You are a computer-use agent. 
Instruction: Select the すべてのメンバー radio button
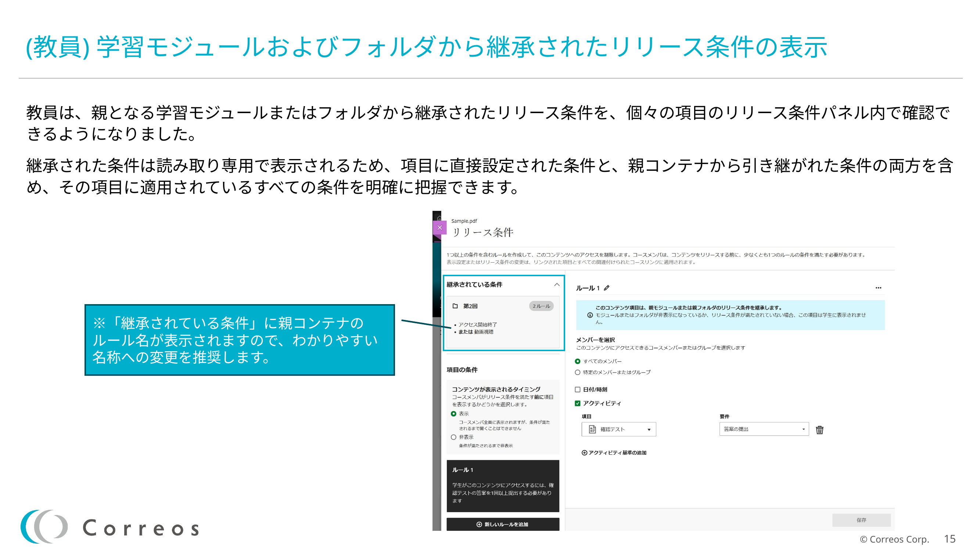(x=577, y=361)
